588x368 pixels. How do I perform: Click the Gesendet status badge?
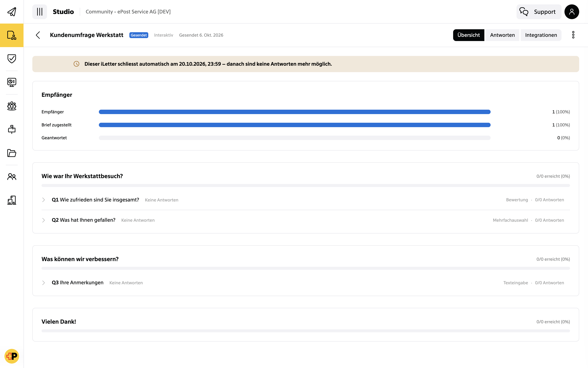click(x=139, y=35)
